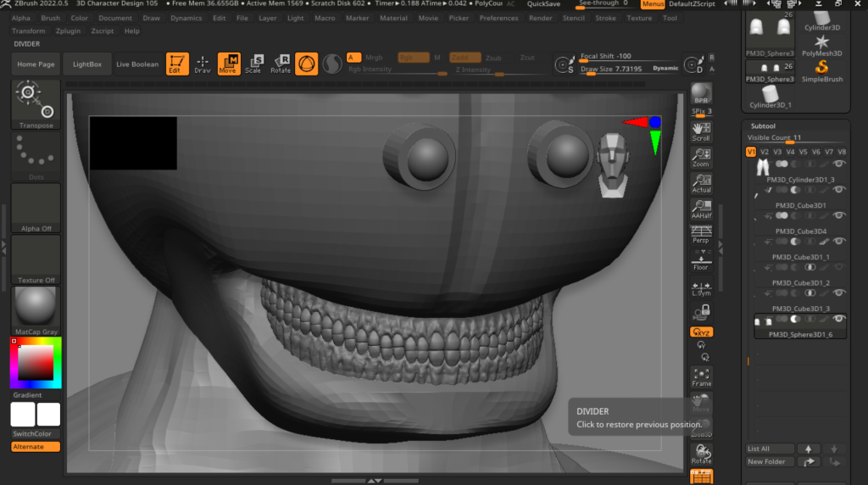Click the BPR render button

pos(701,92)
